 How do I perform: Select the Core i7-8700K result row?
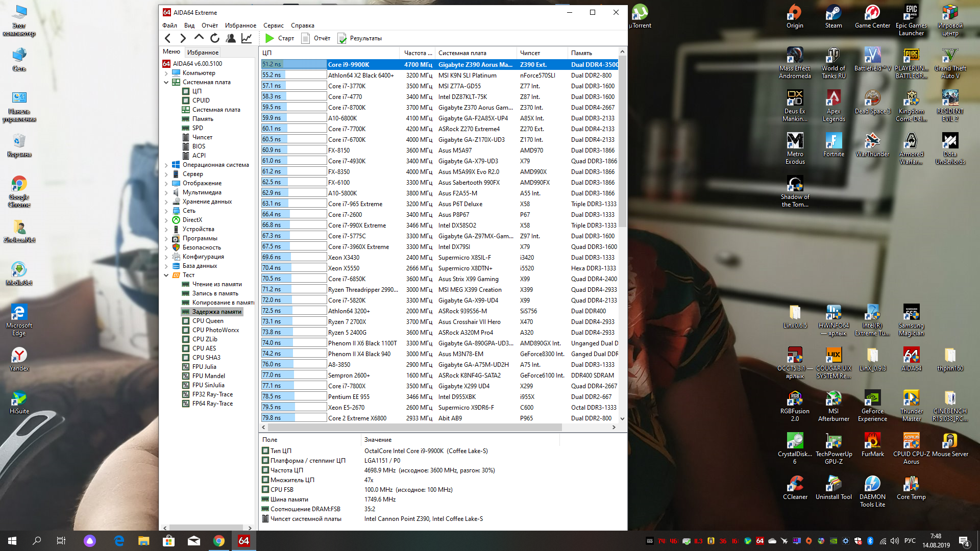[347, 108]
